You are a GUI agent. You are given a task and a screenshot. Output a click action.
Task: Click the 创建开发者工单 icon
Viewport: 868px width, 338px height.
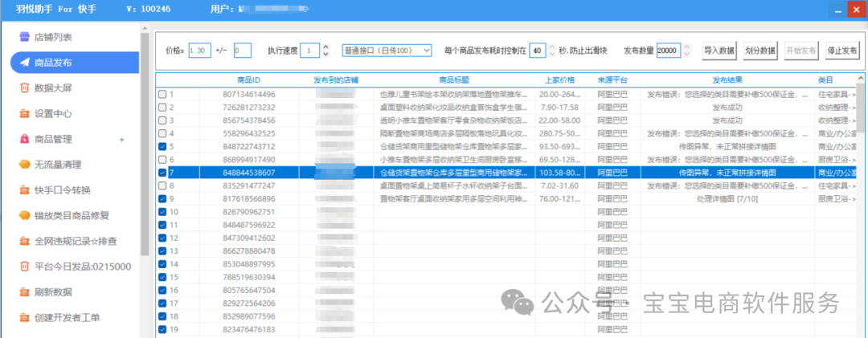pos(24,318)
